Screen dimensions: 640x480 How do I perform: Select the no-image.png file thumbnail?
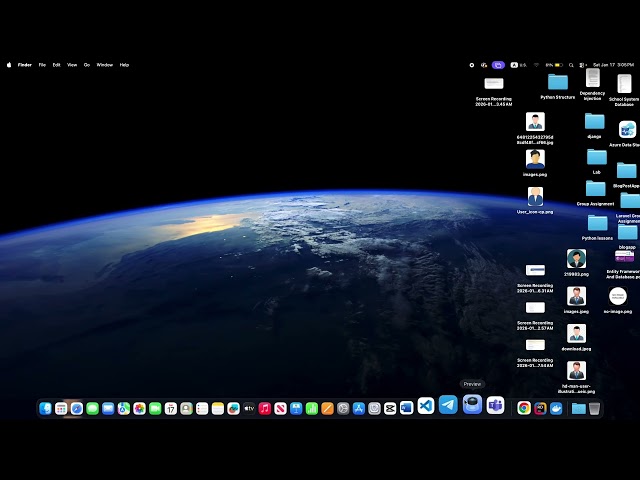click(x=618, y=296)
